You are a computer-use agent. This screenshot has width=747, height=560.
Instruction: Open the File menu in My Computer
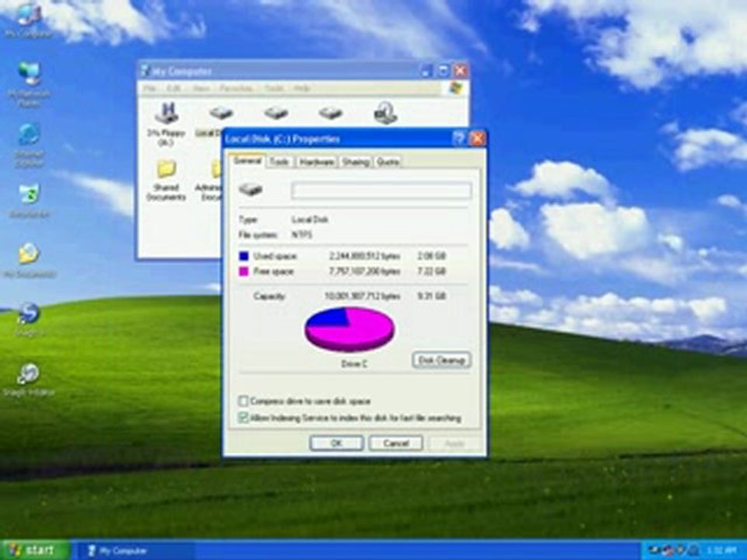(x=149, y=88)
